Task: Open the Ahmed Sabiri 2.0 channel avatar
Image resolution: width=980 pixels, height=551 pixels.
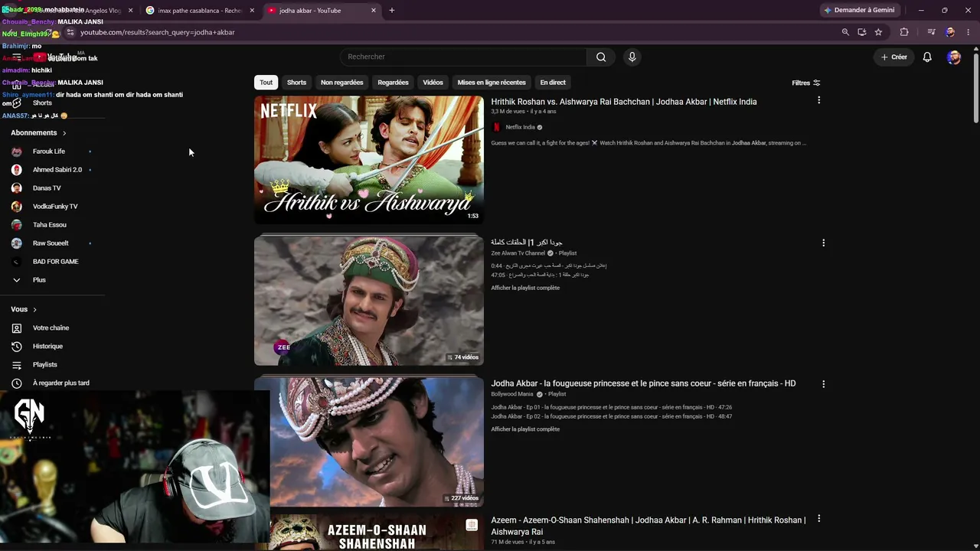Action: [x=17, y=170]
